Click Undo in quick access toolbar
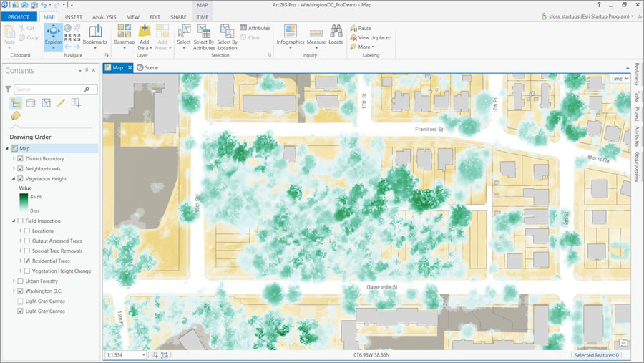The width and height of the screenshot is (644, 363). [x=44, y=5]
